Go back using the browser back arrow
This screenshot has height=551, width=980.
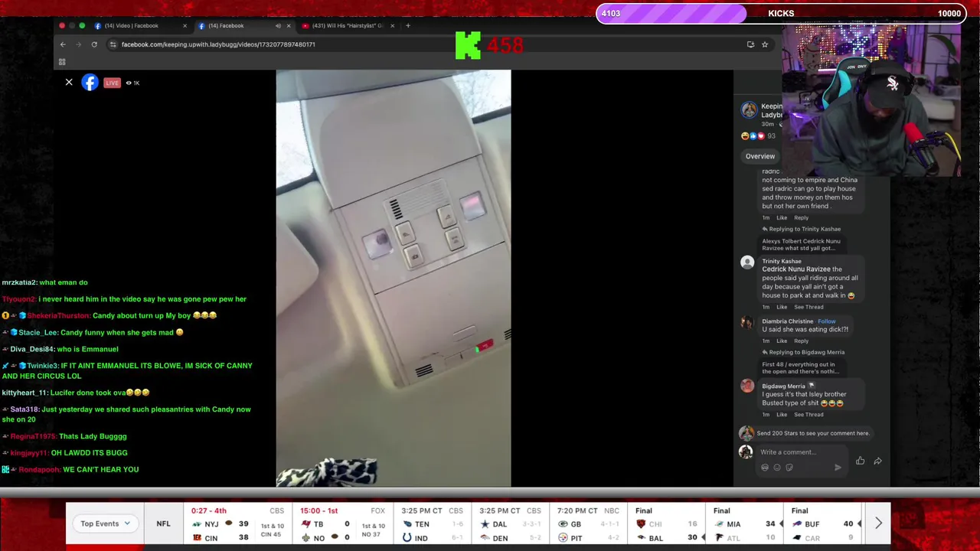pyautogui.click(x=63, y=44)
